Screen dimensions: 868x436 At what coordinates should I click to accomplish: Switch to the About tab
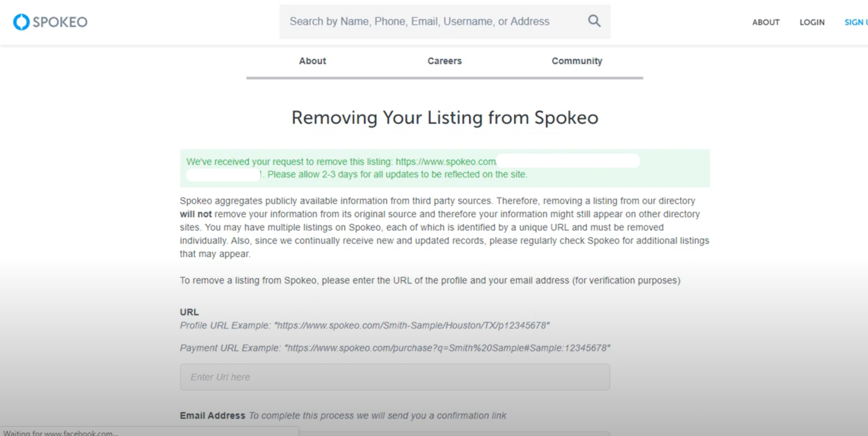312,61
